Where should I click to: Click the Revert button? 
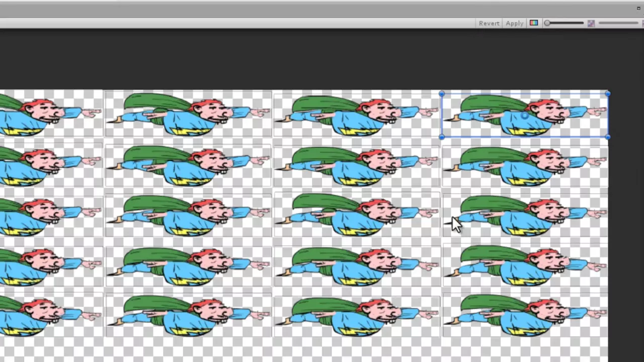[489, 23]
